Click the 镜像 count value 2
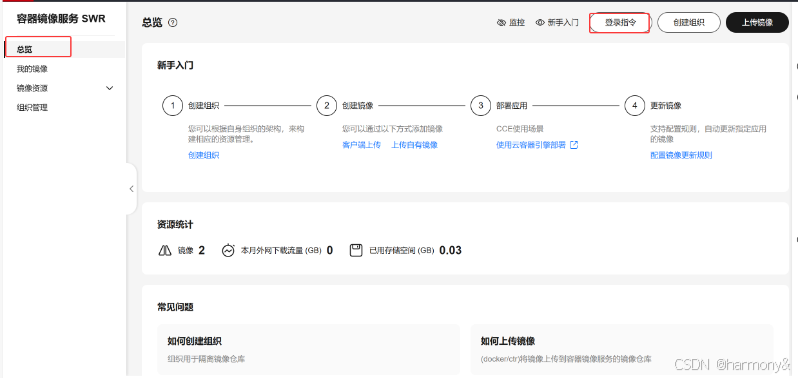798x378 pixels. (x=202, y=250)
